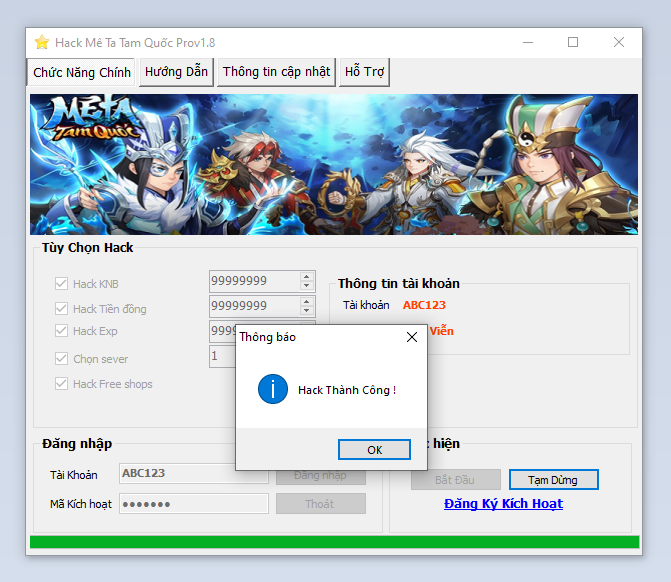Click the Hack Thành Công message text

click(x=347, y=390)
